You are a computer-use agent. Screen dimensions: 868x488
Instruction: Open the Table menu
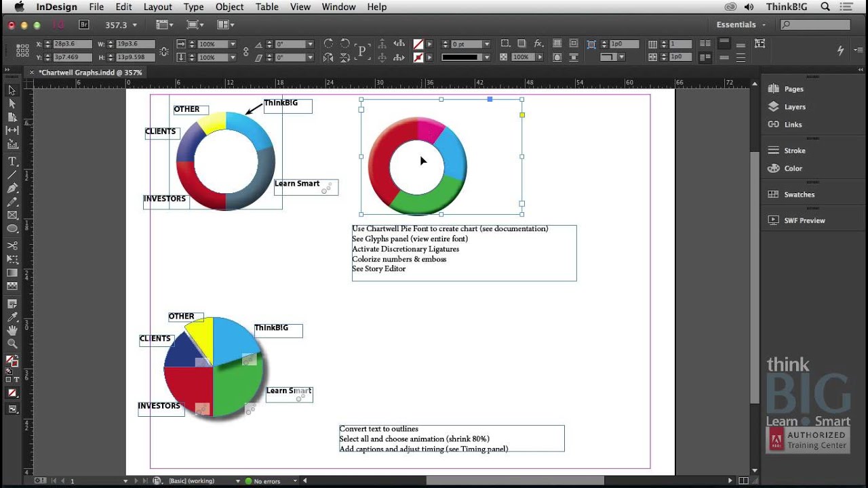click(x=267, y=7)
